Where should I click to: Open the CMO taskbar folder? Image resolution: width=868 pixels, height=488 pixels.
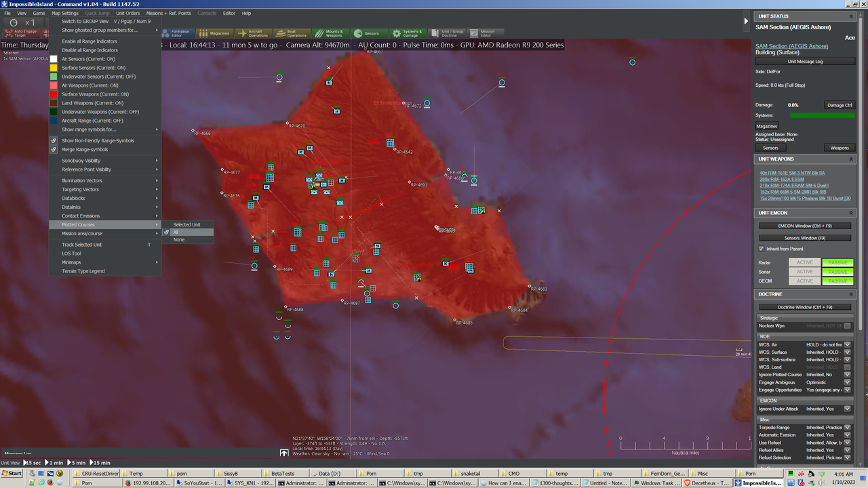[x=521, y=474]
